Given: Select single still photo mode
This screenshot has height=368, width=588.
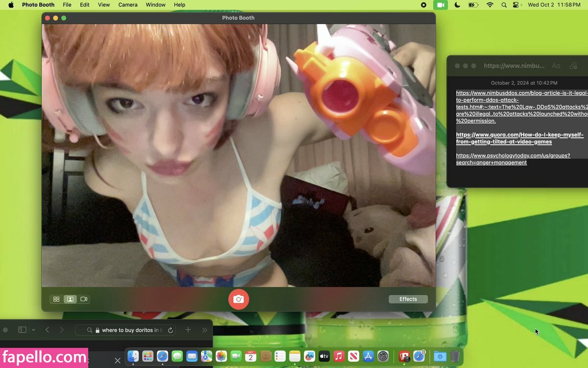Looking at the screenshot, I should pos(70,299).
